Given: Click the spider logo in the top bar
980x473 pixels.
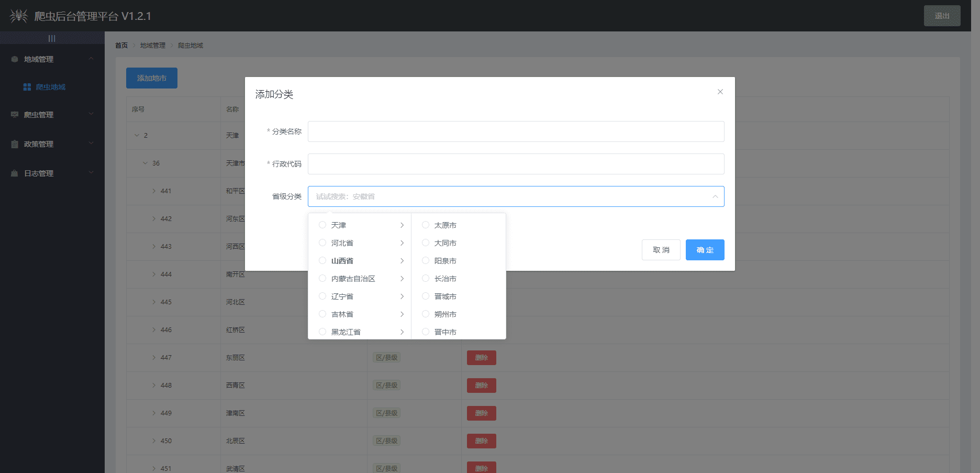Looking at the screenshot, I should (x=18, y=16).
